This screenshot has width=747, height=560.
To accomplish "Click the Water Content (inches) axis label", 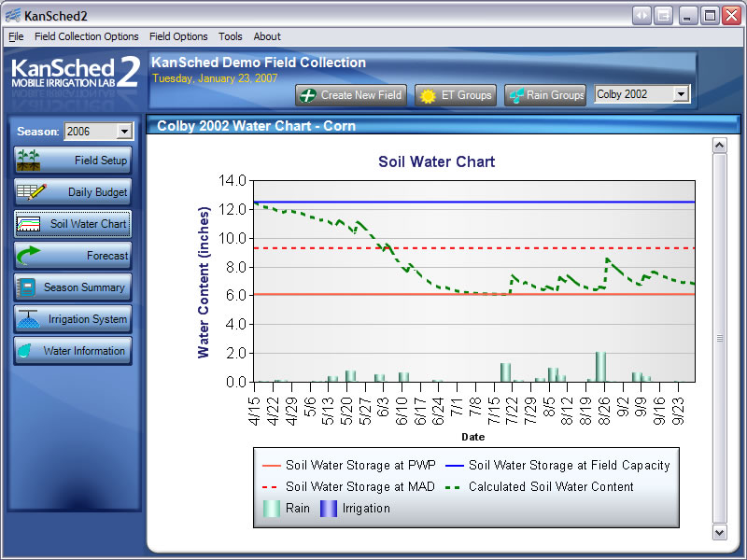I will pyautogui.click(x=204, y=282).
